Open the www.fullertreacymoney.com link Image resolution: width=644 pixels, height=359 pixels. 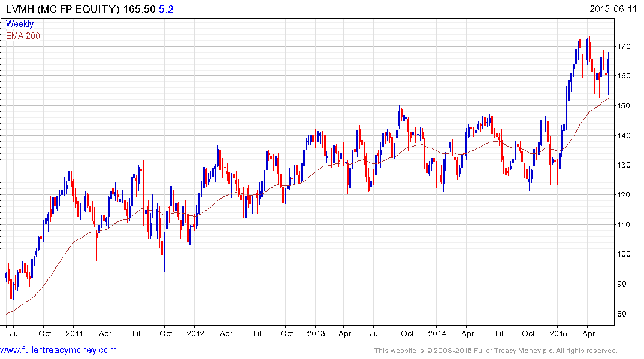pos(58,350)
